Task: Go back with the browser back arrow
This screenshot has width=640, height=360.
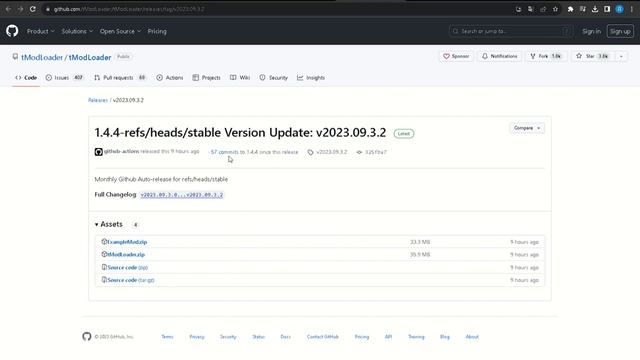Action: (x=8, y=9)
